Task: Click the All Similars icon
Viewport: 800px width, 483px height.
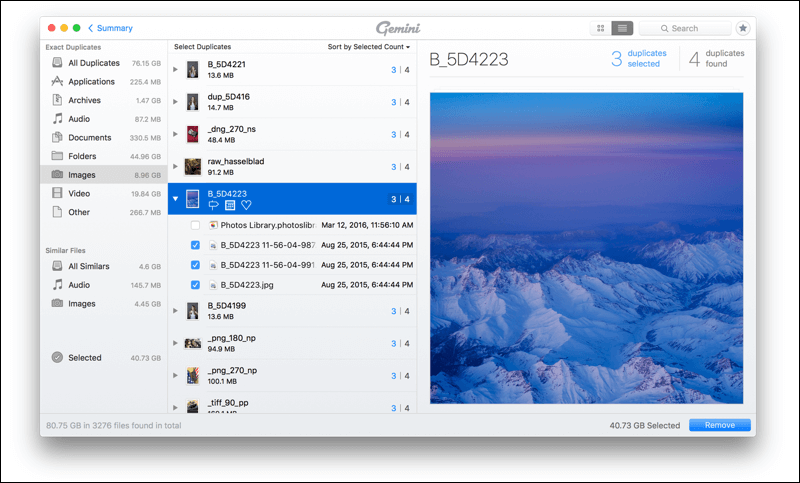Action: pos(57,266)
